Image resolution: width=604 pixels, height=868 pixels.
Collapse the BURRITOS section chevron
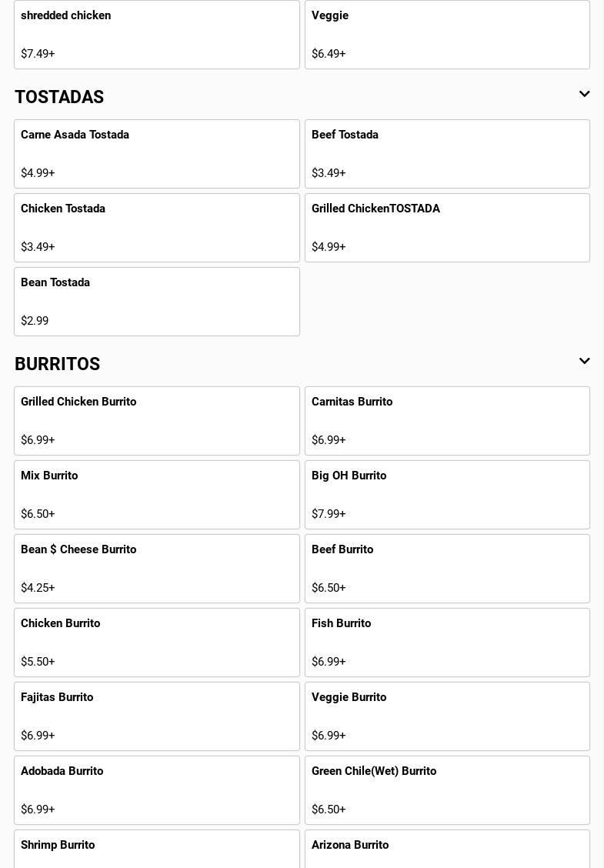coord(584,362)
